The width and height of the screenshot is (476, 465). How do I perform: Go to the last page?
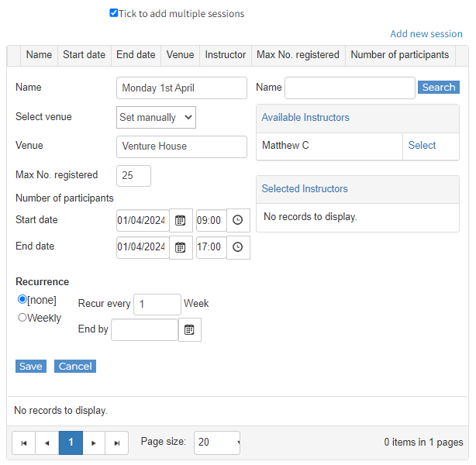pyautogui.click(x=117, y=443)
